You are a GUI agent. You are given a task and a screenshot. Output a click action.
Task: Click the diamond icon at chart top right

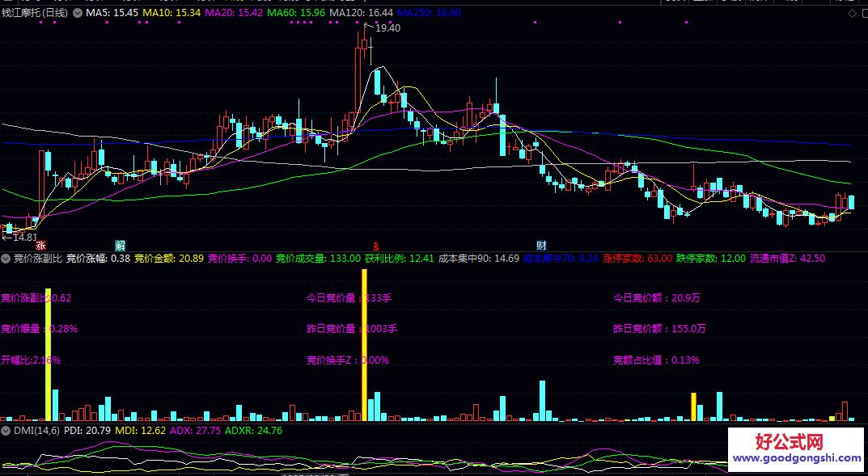[851, 13]
